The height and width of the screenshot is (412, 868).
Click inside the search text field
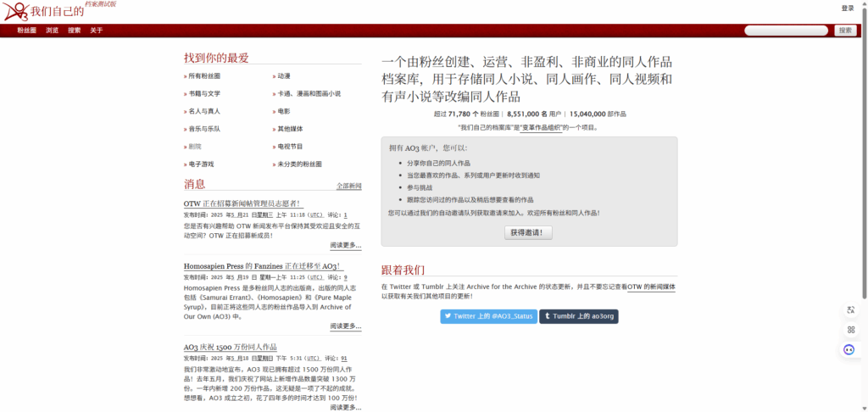787,31
